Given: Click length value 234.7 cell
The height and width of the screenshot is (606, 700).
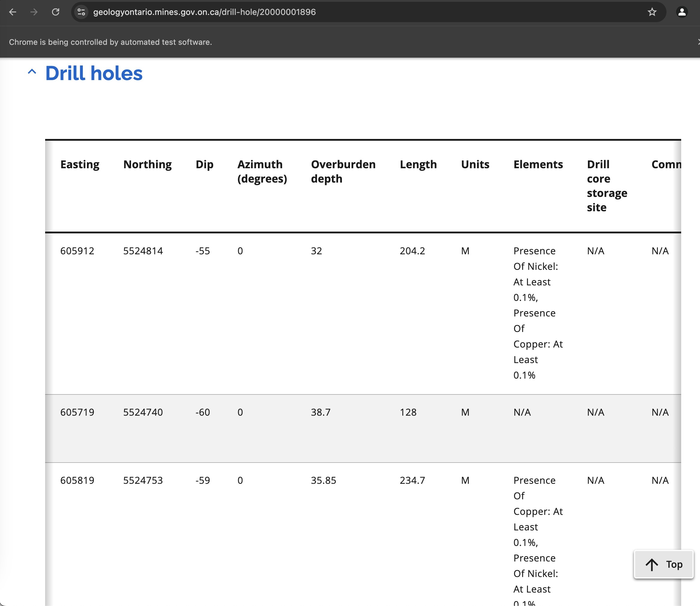Looking at the screenshot, I should click(x=412, y=480).
